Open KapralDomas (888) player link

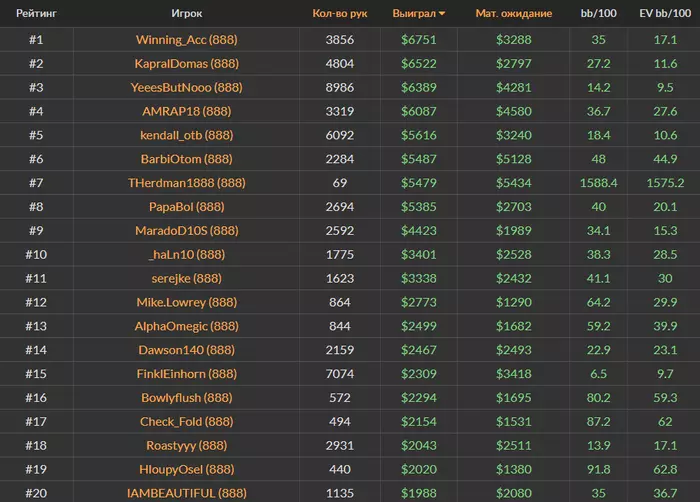coord(186,63)
